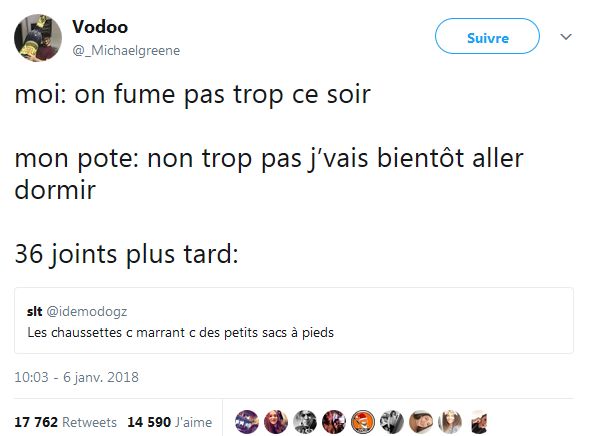This screenshot has height=436, width=604.
Task: Open the orange Santa hat liker avatar
Action: click(x=362, y=422)
